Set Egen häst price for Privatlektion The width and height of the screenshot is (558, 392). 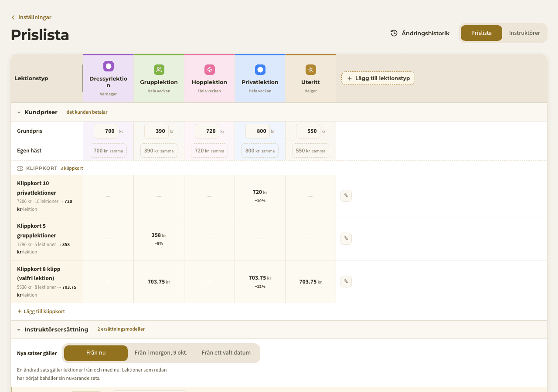point(260,151)
